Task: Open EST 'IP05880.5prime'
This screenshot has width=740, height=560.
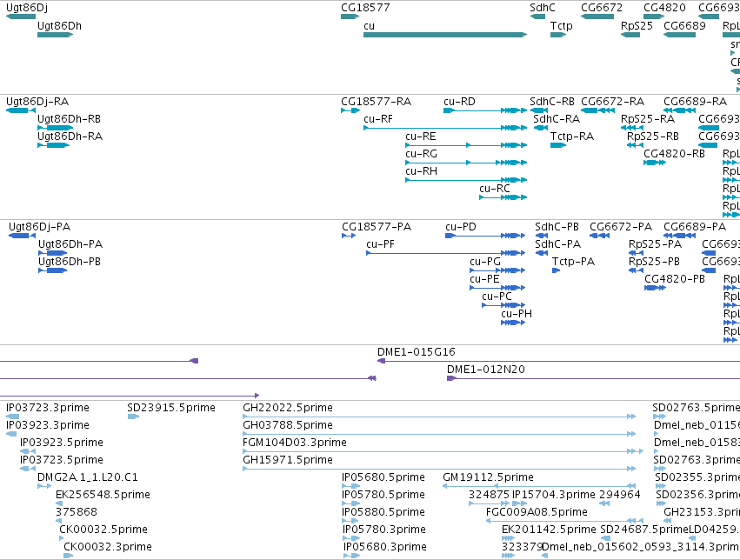Action: click(x=383, y=512)
